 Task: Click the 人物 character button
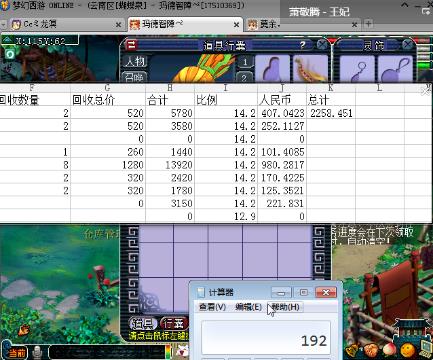[x=135, y=61]
